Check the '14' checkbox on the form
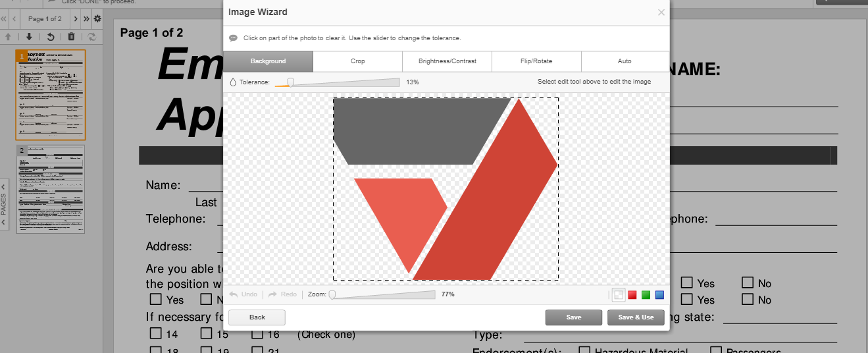This screenshot has height=353, width=868. (x=156, y=333)
